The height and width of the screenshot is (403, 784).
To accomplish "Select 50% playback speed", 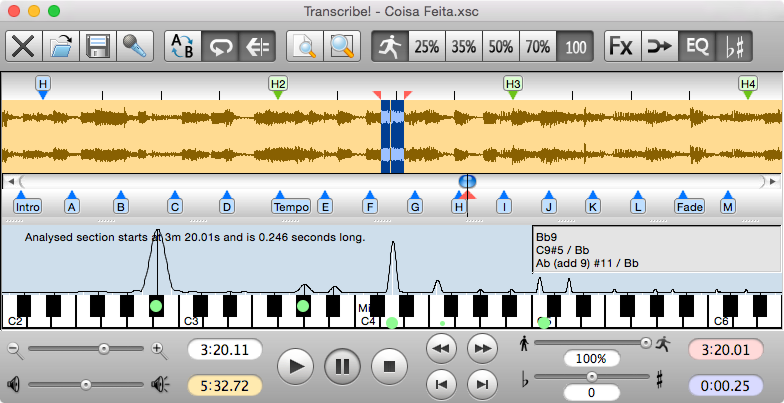I will click(501, 46).
